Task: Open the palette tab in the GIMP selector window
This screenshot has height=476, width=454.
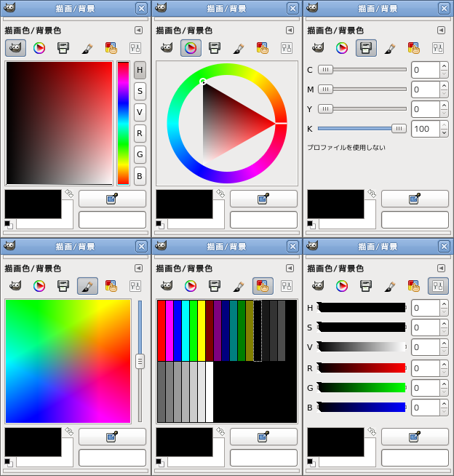Action: coord(111,48)
